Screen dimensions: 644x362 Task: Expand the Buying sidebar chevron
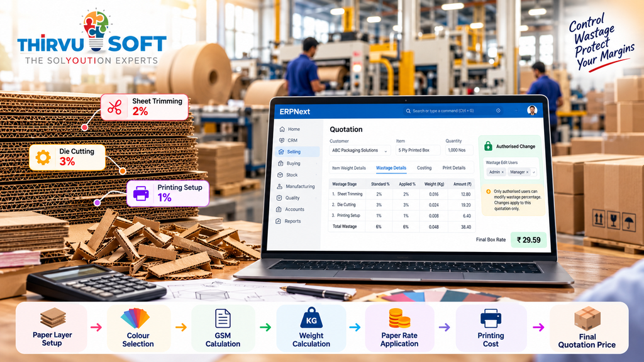(x=317, y=163)
